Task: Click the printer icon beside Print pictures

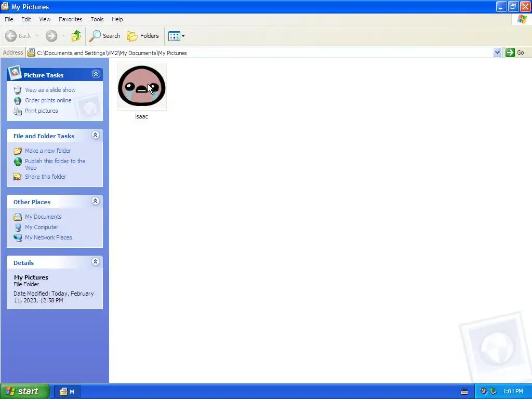Action: 18,111
